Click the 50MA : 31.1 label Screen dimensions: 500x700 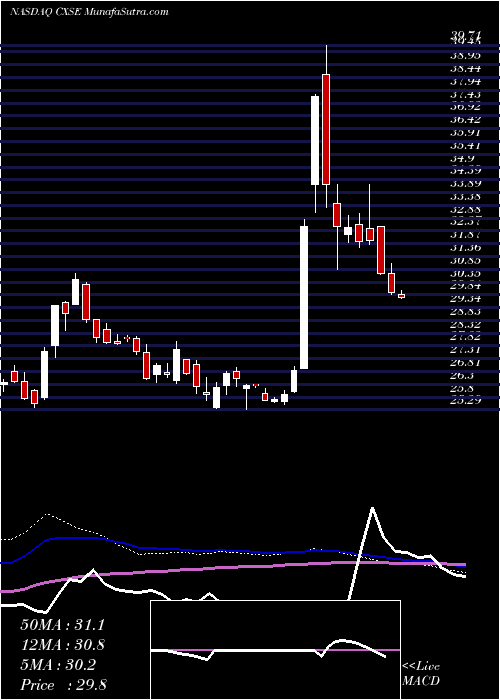62,625
